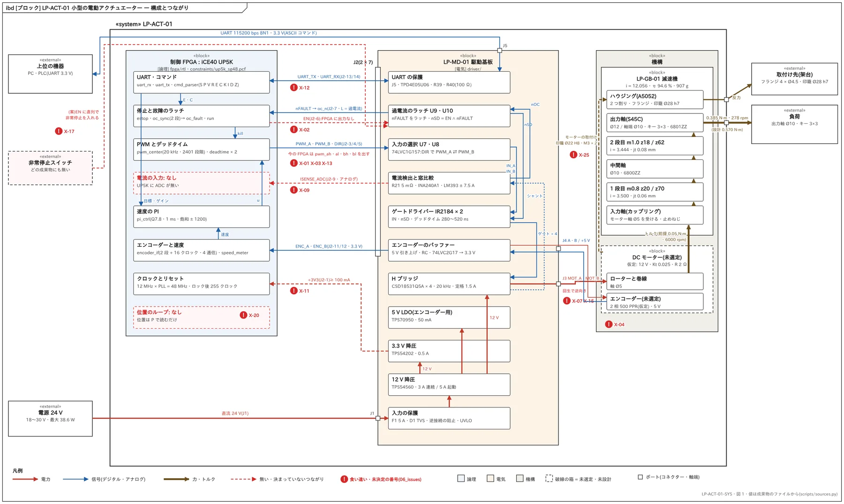Select the 非常停止スイッチ dashed block
Screen dimensions: 844x504
pyautogui.click(x=50, y=168)
